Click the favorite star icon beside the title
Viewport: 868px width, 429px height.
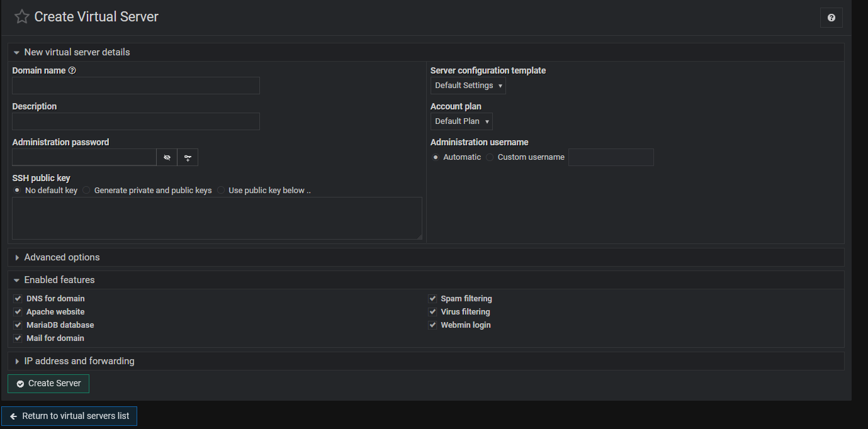(22, 17)
